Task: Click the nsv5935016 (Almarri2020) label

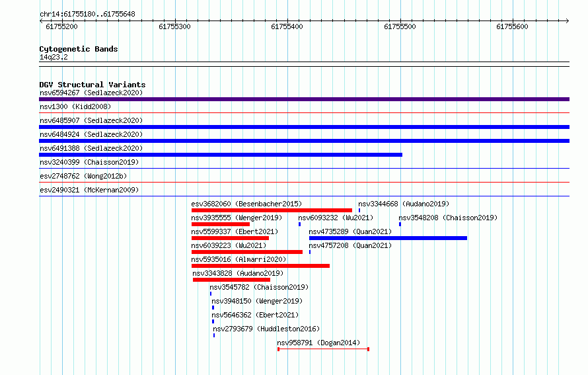Action: tap(239, 259)
